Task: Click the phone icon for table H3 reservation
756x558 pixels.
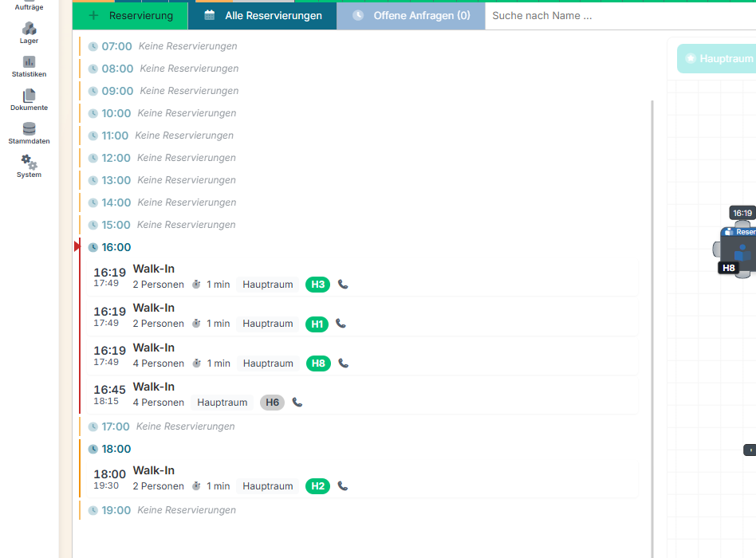Action: pos(343,285)
